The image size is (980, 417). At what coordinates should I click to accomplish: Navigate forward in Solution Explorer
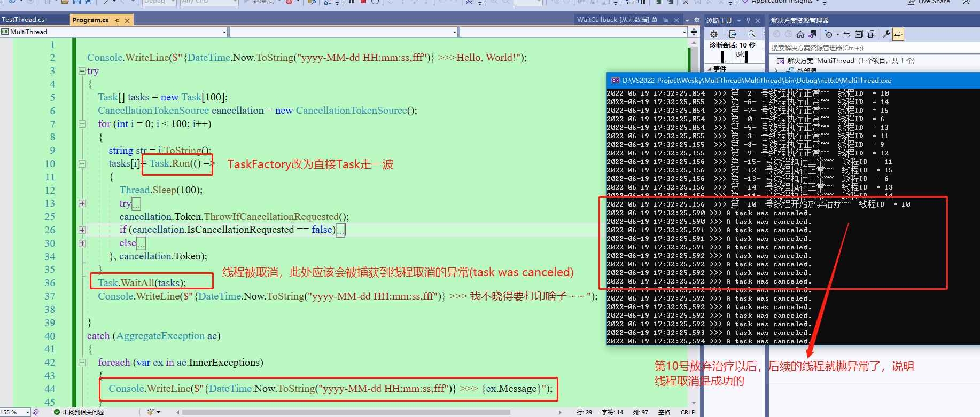(x=788, y=34)
